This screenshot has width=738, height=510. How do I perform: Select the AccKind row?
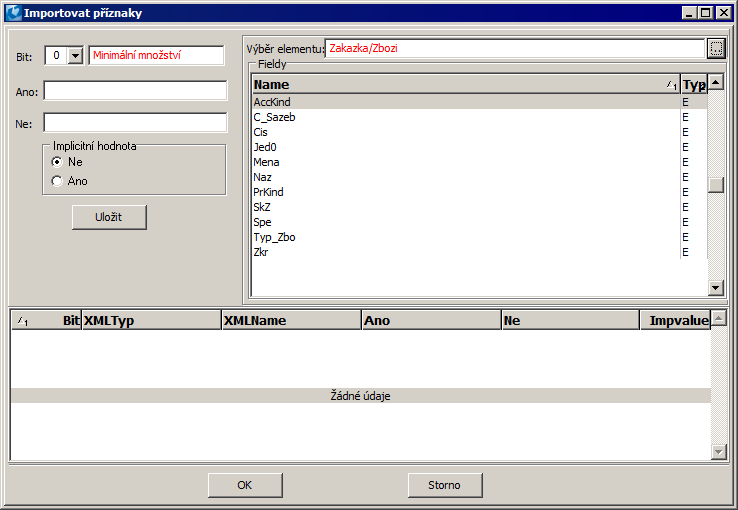click(x=480, y=102)
